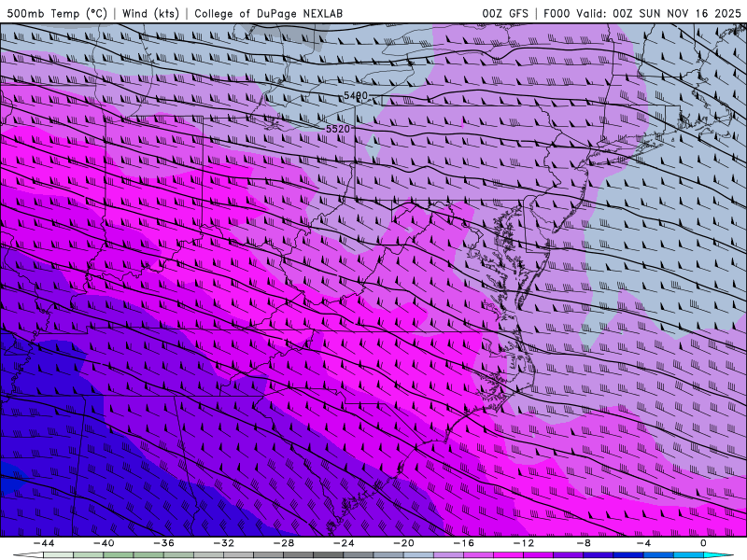Image resolution: width=747 pixels, height=560 pixels.
Task: Click the -40 value on the color scale
Action: coord(104,543)
